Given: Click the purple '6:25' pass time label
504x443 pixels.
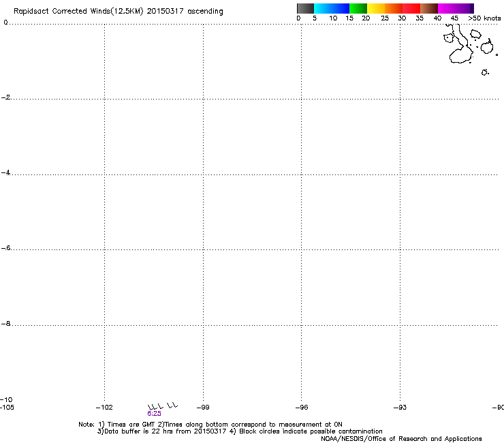Looking at the screenshot, I should pyautogui.click(x=155, y=414).
